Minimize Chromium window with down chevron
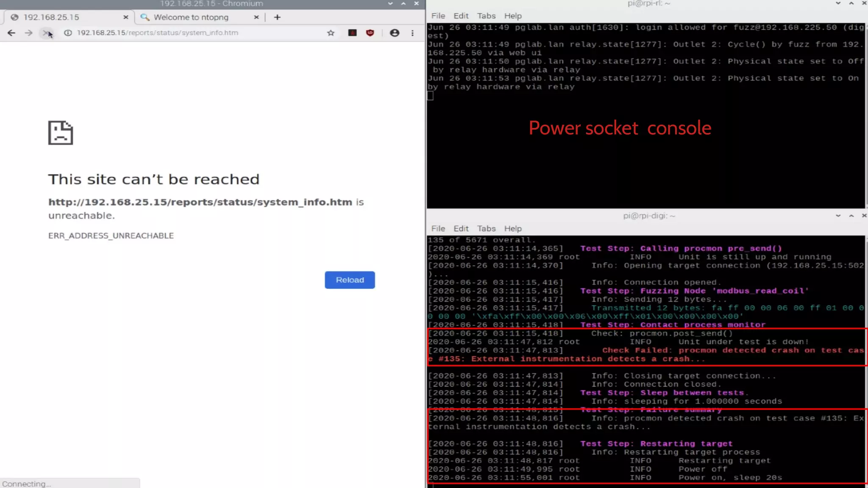Viewport: 868px width, 488px height. 390,3
